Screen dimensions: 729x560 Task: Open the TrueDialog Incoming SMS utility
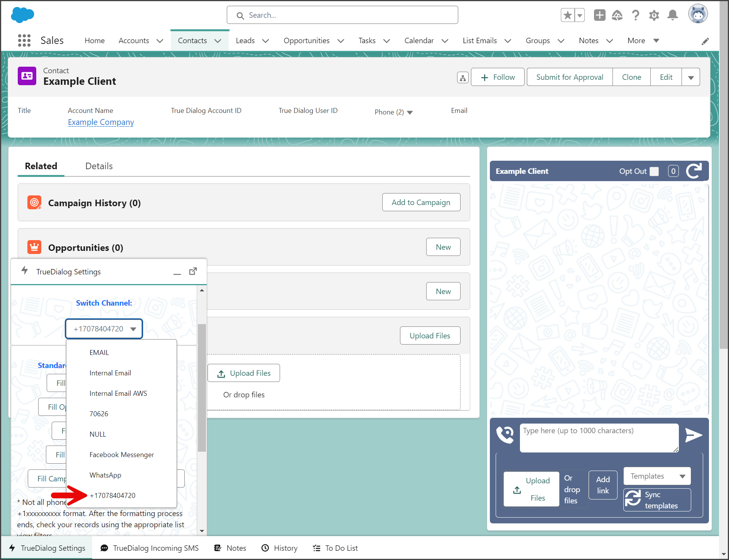tap(150, 548)
